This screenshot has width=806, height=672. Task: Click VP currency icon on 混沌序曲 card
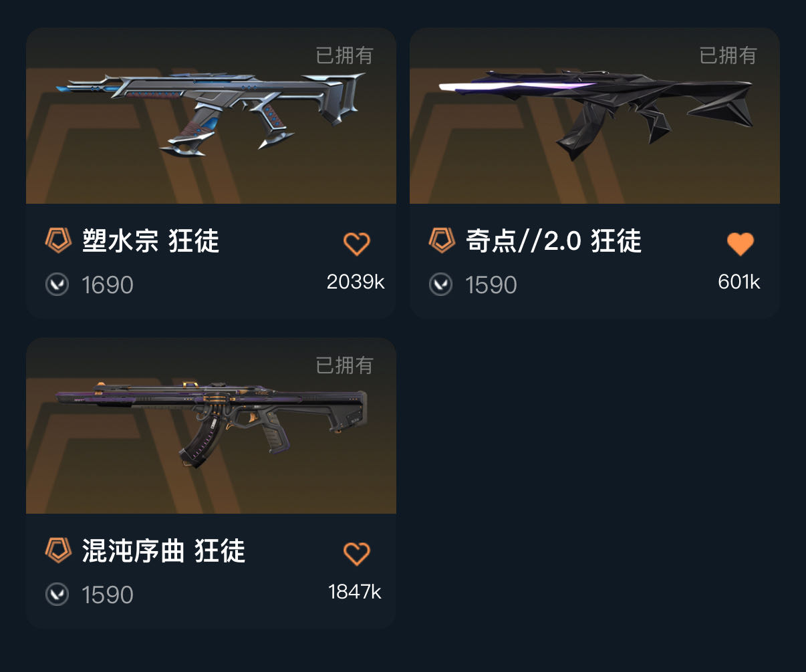pyautogui.click(x=57, y=595)
